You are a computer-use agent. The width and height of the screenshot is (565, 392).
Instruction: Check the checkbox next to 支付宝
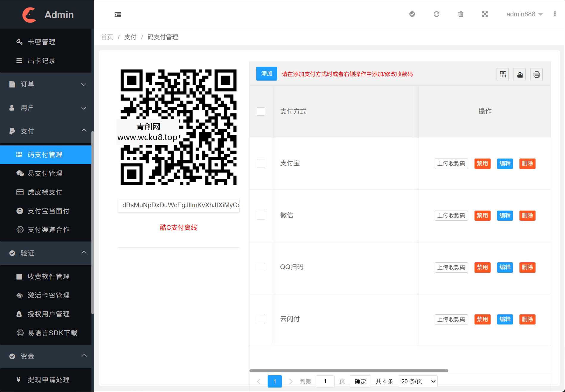(x=261, y=163)
